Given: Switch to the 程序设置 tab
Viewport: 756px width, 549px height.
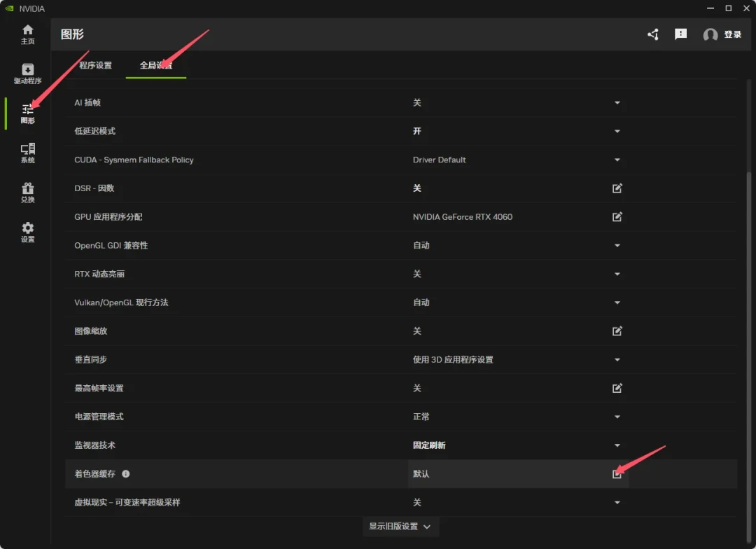Looking at the screenshot, I should (95, 65).
